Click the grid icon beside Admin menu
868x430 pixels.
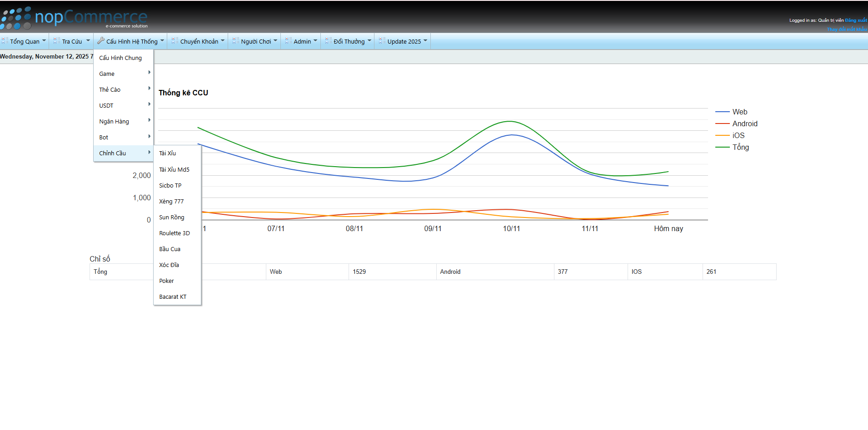pos(289,41)
